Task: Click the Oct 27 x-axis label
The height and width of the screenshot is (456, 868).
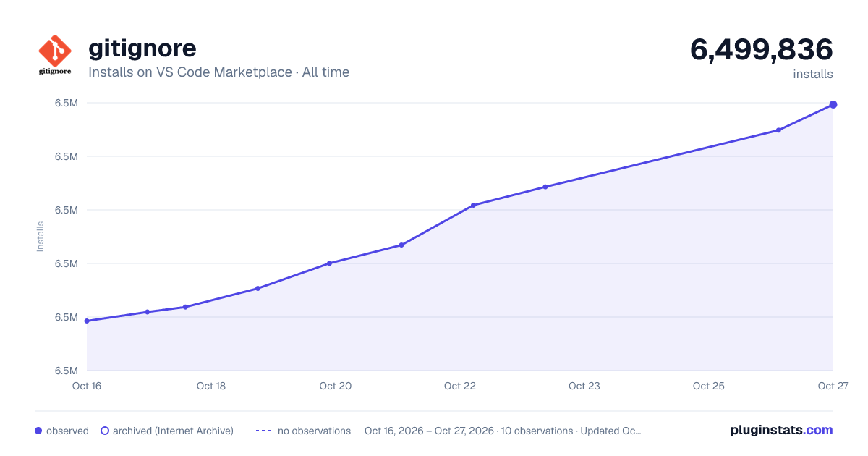Action: (x=833, y=386)
